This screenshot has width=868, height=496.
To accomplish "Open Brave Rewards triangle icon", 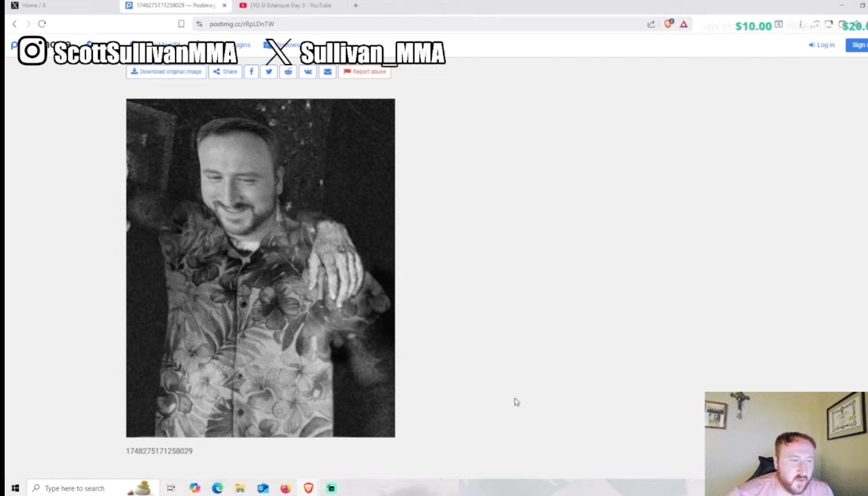I will 684,24.
